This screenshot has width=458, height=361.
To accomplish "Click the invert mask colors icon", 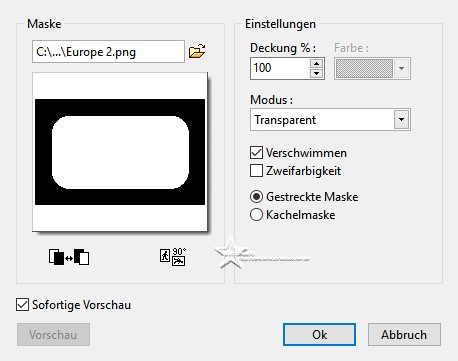I will pos(69,257).
